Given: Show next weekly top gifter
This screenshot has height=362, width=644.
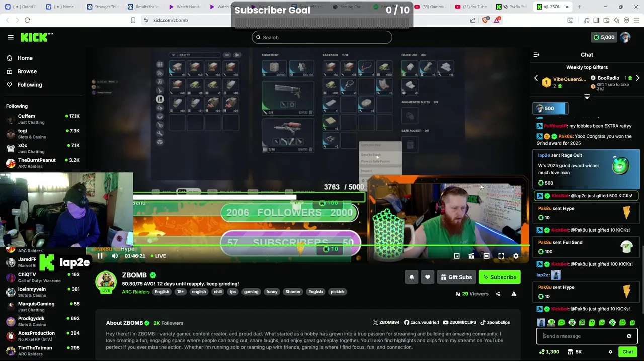Looking at the screenshot, I should click(x=638, y=78).
